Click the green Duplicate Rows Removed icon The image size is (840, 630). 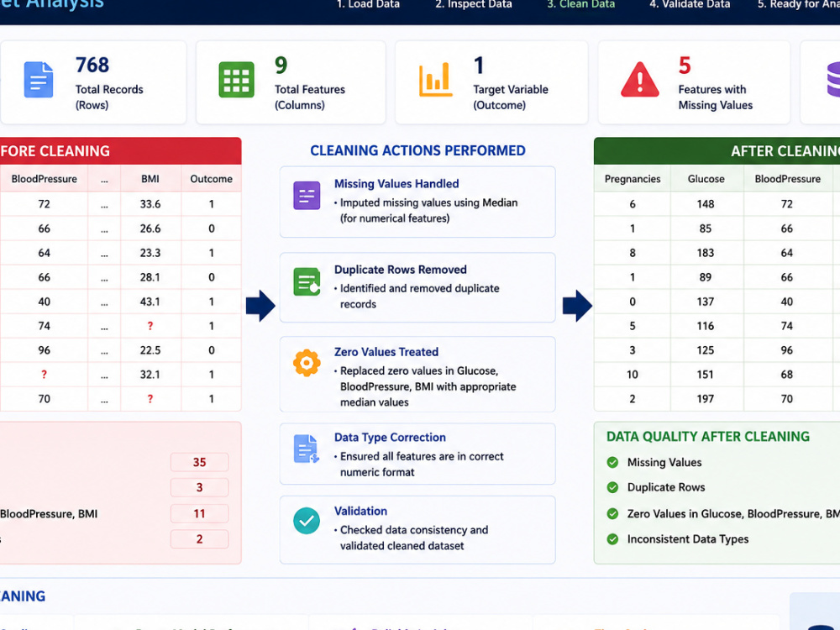click(307, 281)
